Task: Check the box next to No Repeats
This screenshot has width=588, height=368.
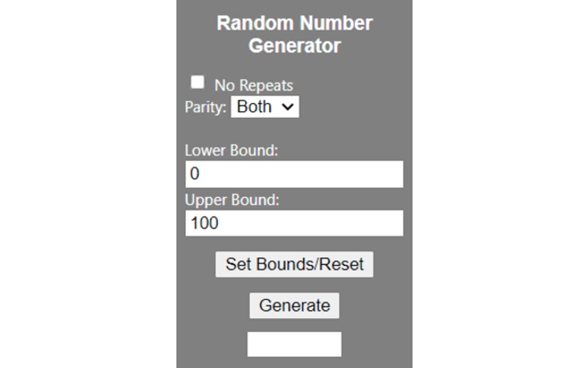Action: [198, 82]
